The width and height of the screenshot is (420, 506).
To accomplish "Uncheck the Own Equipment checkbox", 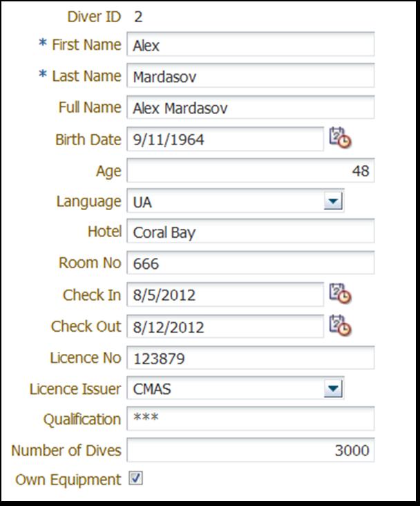I will click(x=135, y=478).
